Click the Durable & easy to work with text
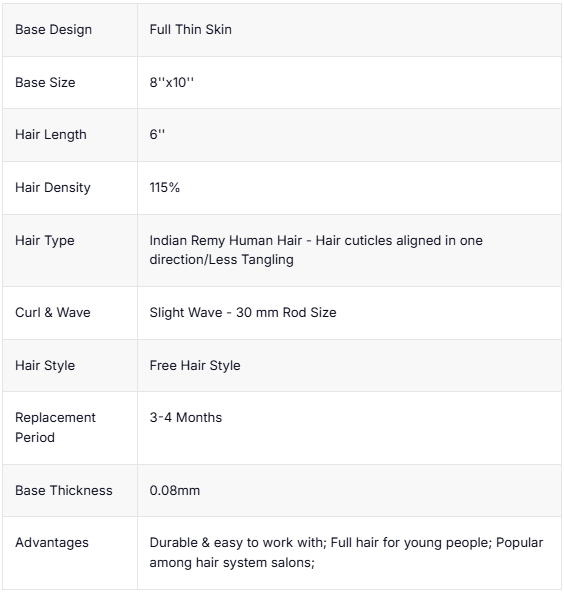Screen dimensions: 564x592 (238, 543)
